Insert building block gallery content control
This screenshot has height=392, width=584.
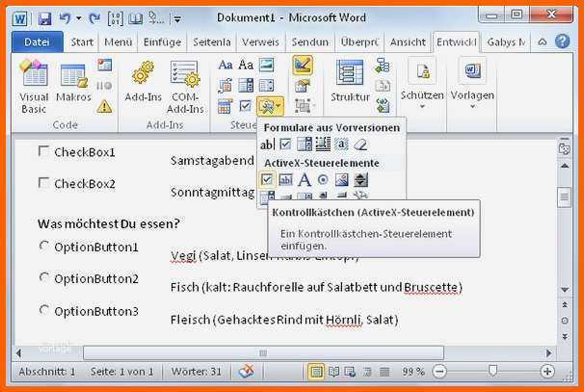tap(226, 86)
